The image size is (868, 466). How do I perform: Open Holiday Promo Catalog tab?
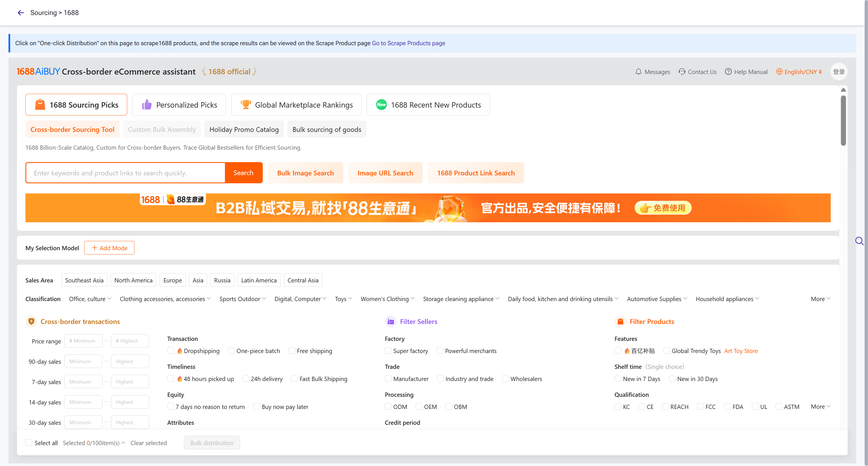click(x=244, y=130)
